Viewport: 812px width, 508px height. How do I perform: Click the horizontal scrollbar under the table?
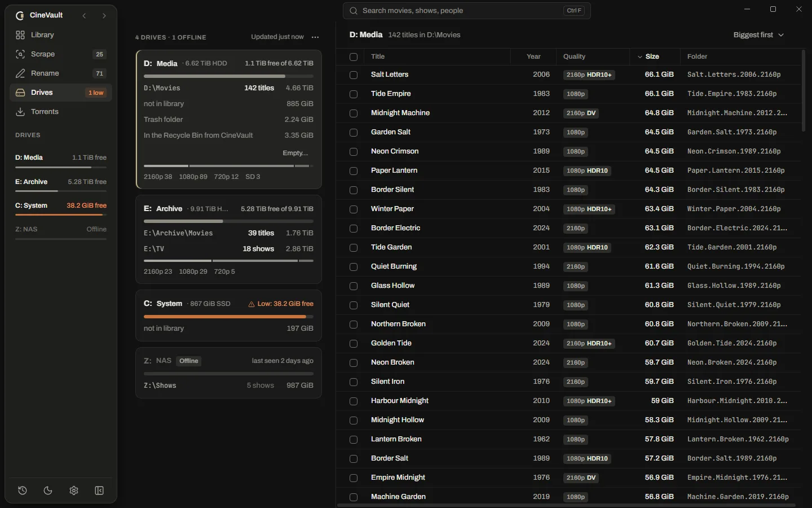pos(566,505)
